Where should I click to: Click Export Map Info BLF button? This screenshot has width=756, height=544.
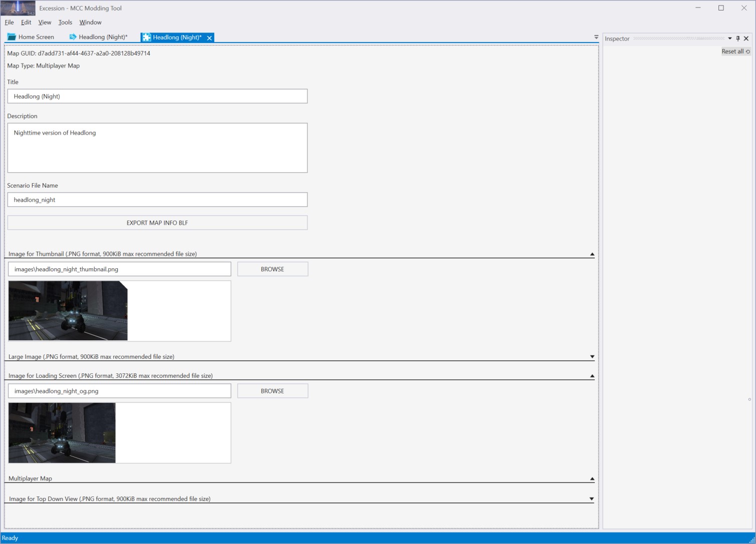pyautogui.click(x=157, y=223)
